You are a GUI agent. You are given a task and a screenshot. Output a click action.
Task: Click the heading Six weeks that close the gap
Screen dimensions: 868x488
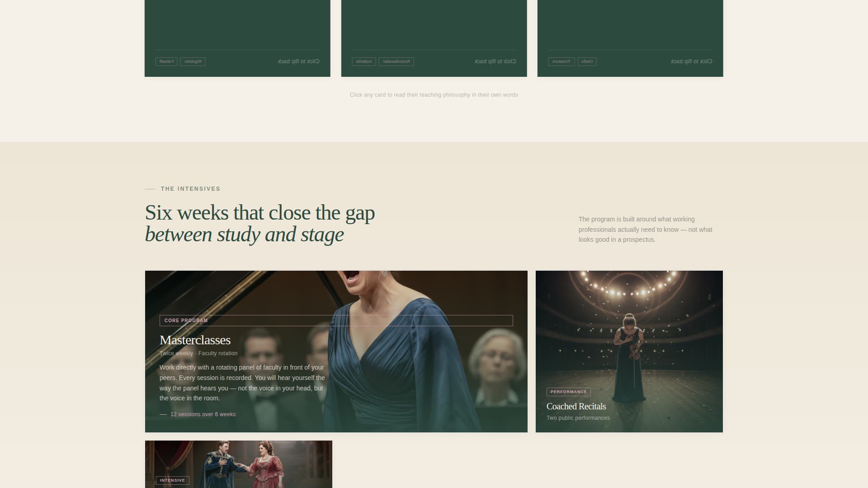pos(259,212)
